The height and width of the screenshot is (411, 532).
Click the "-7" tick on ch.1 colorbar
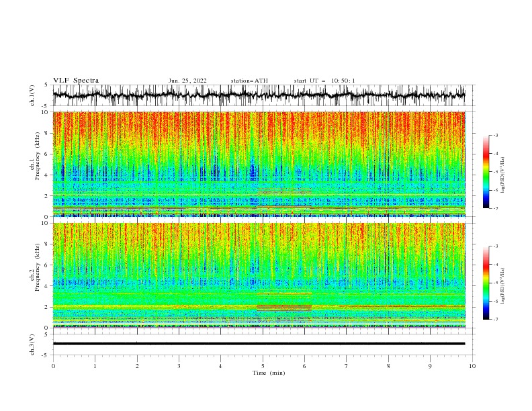point(495,208)
